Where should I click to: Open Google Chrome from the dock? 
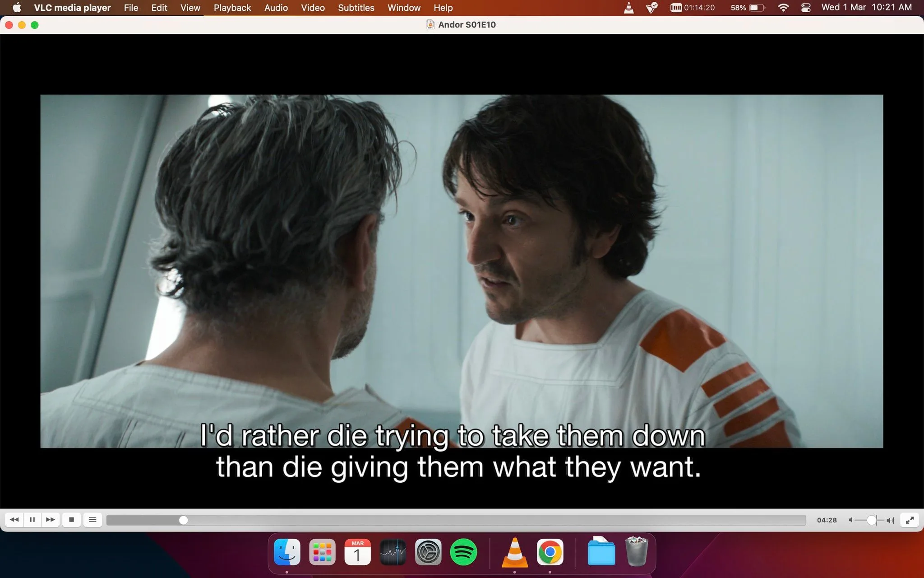pyautogui.click(x=550, y=551)
